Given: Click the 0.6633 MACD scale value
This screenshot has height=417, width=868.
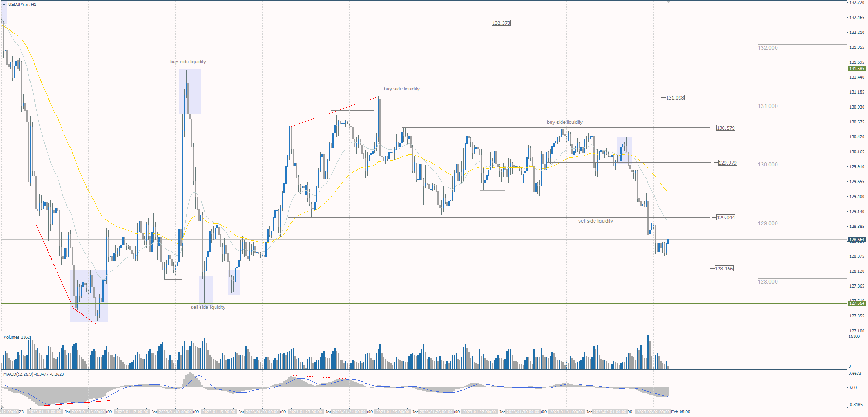Looking at the screenshot, I should pyautogui.click(x=855, y=374).
